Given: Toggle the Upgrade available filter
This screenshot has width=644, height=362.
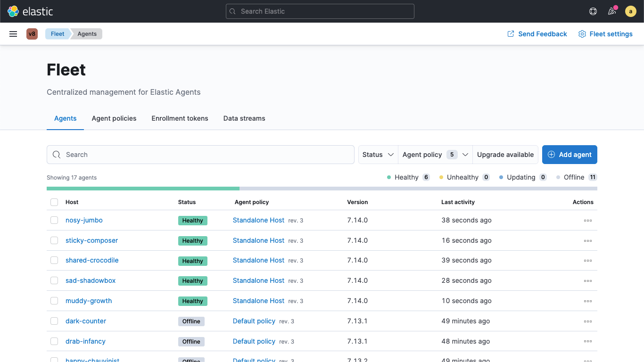Looking at the screenshot, I should click(x=505, y=155).
